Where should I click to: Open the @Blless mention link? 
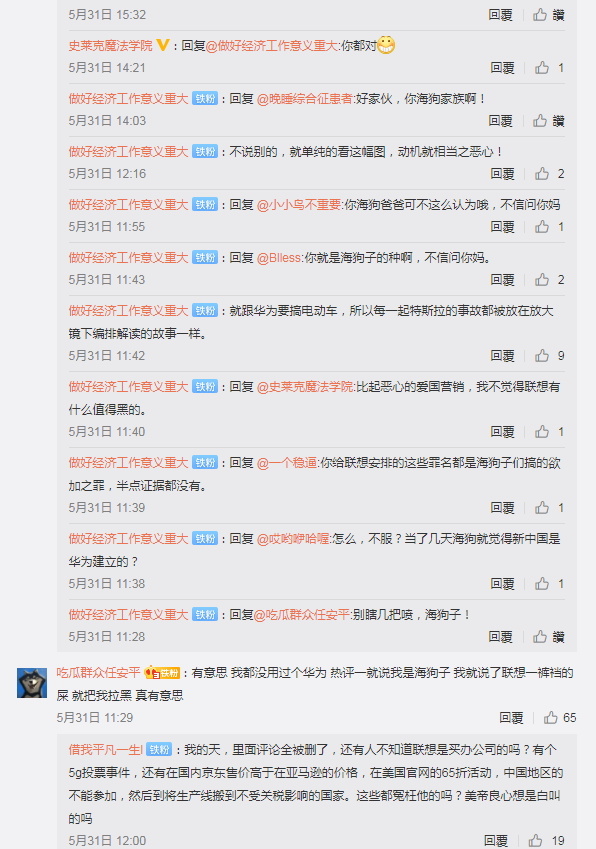[x=279, y=258]
